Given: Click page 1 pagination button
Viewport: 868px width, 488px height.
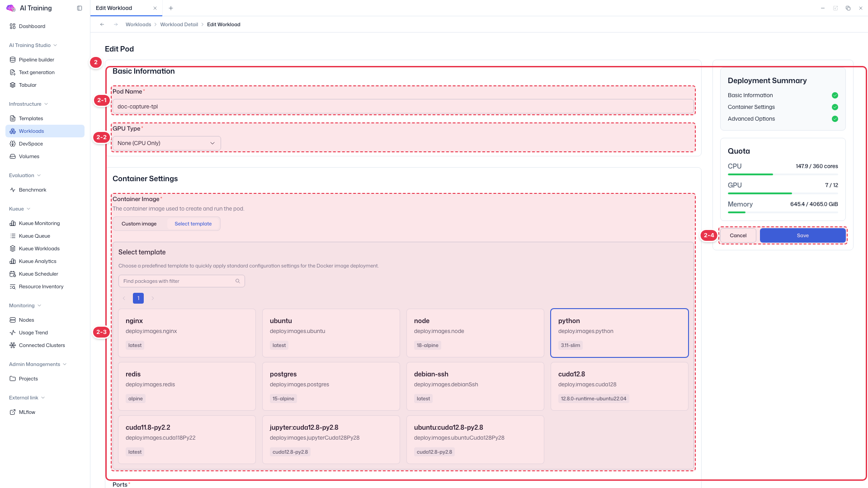Looking at the screenshot, I should pos(138,298).
